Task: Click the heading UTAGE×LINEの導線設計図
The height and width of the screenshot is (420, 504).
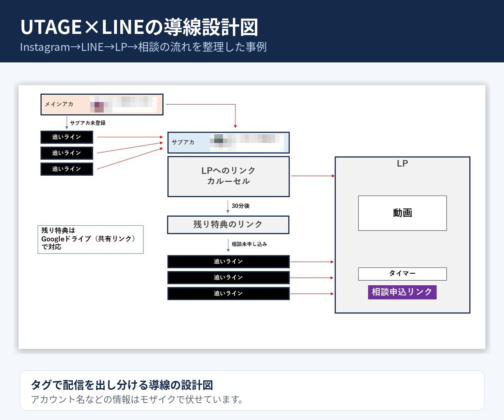Action: pyautogui.click(x=139, y=27)
